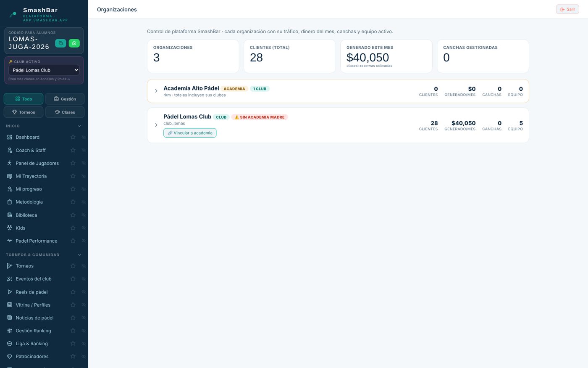The image size is (588, 368).
Task: Select the Todo filter tab
Action: pos(24,99)
